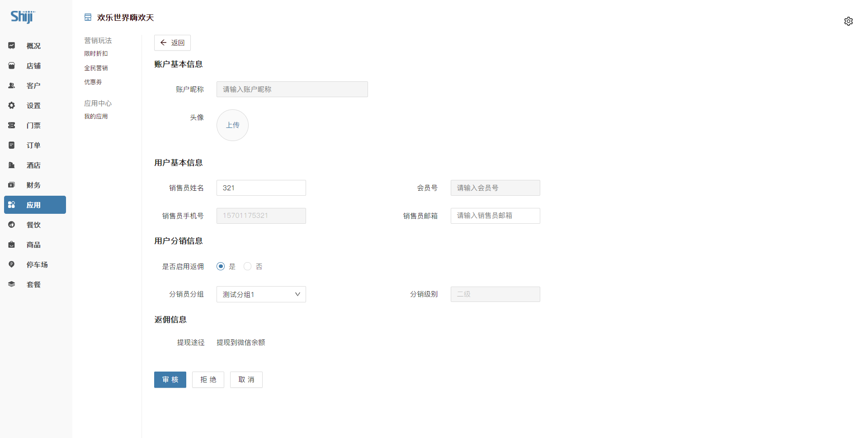The height and width of the screenshot is (438, 868).
Task: Click the 销售员邮箱 input field
Action: 495,216
